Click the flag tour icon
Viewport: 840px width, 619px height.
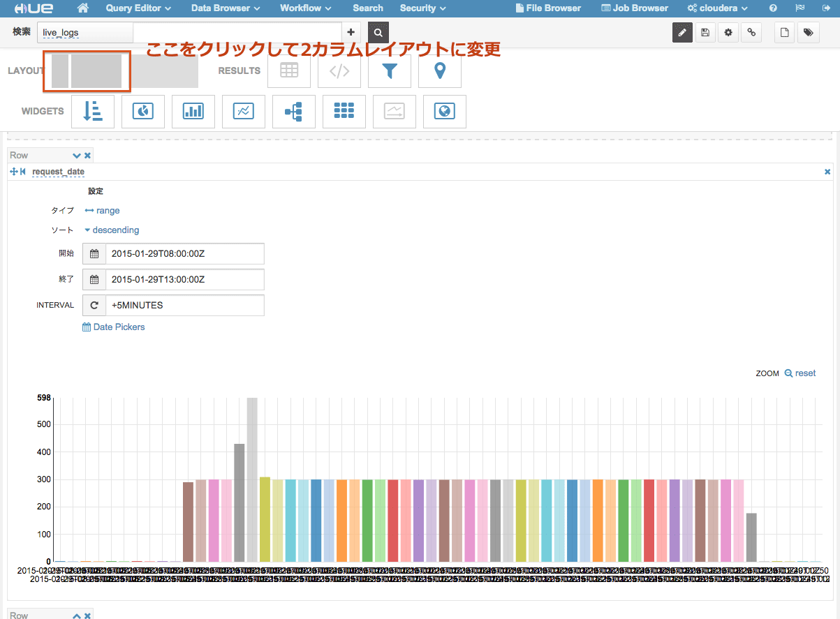[800, 8]
